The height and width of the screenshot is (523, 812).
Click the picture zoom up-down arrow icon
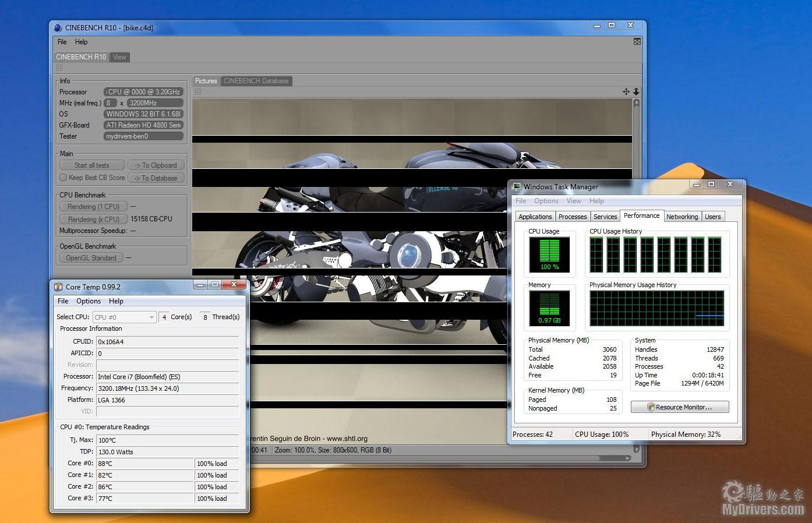click(x=636, y=91)
